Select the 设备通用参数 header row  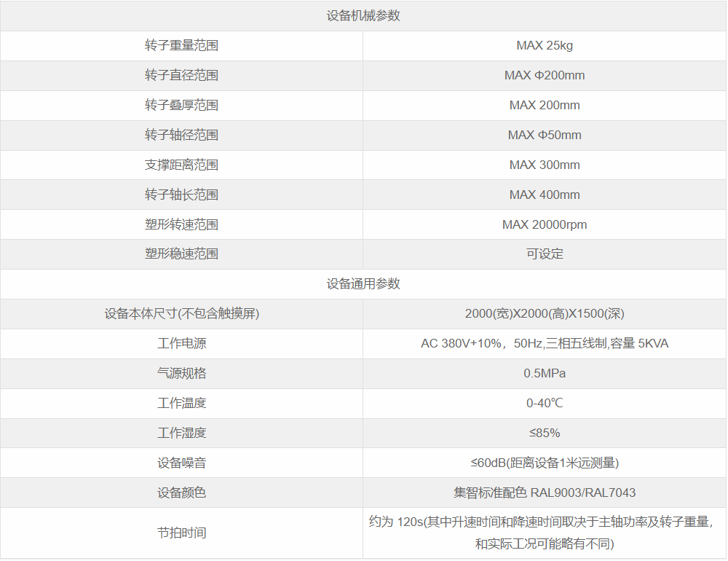364,284
